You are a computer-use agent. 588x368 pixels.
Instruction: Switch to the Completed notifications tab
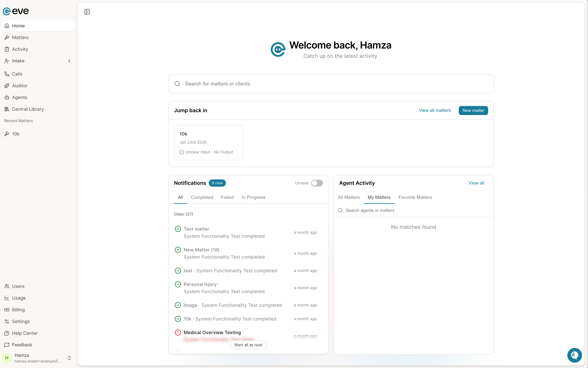coord(202,197)
